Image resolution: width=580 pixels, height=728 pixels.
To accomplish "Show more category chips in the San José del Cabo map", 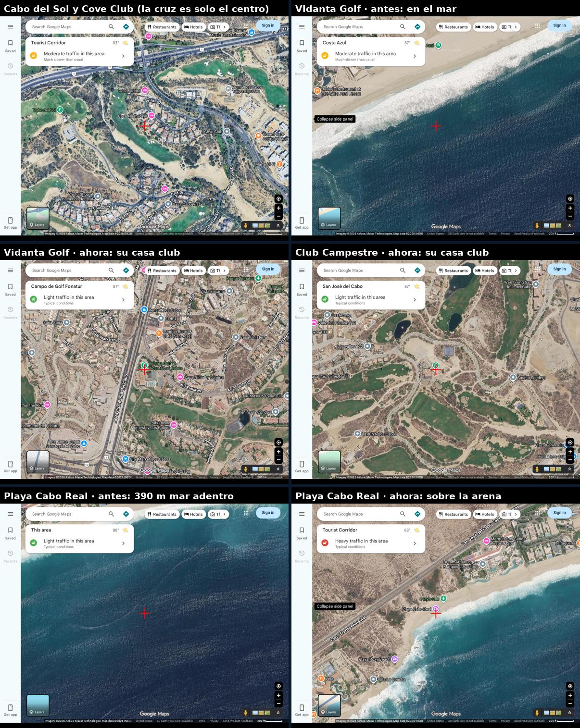I will tap(516, 271).
